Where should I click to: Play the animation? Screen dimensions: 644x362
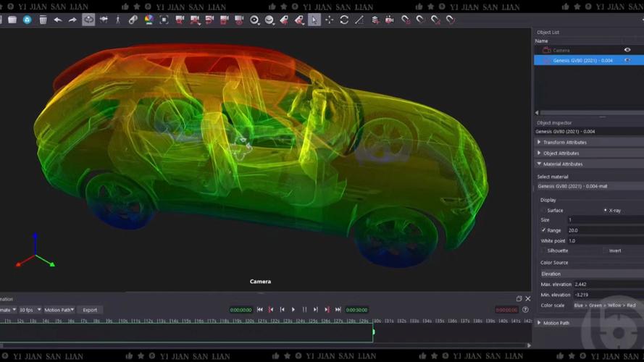[293, 309]
